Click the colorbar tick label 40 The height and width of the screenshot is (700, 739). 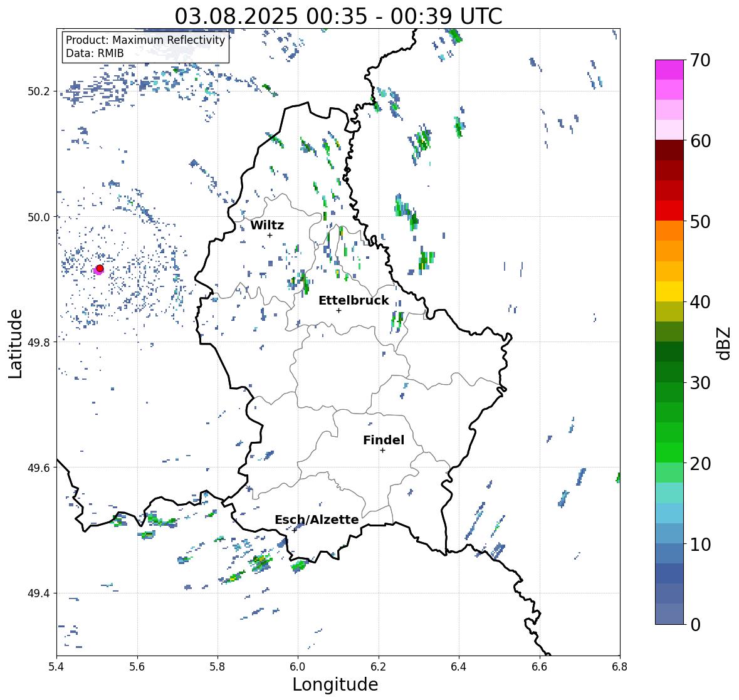tap(700, 302)
